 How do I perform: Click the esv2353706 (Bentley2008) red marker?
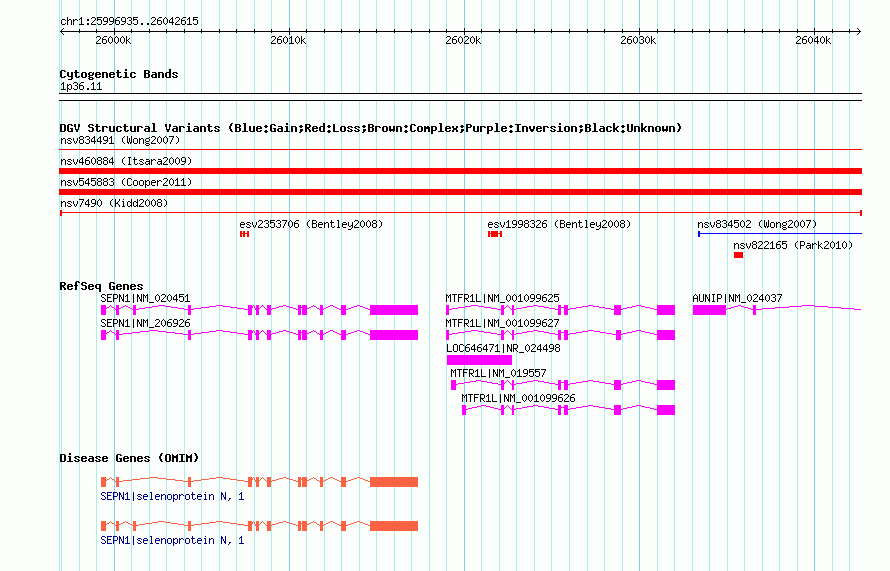245,234
